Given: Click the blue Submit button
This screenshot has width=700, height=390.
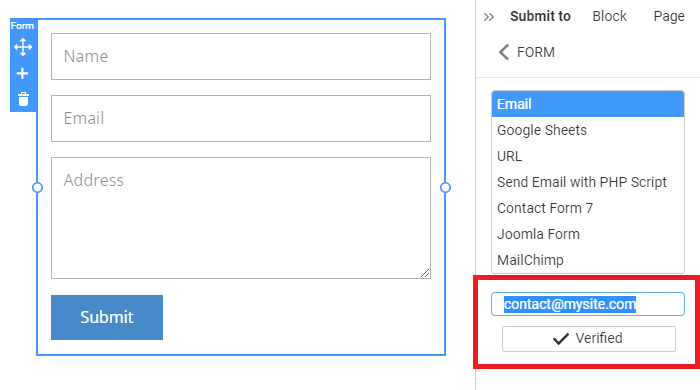Looking at the screenshot, I should pos(107,317).
